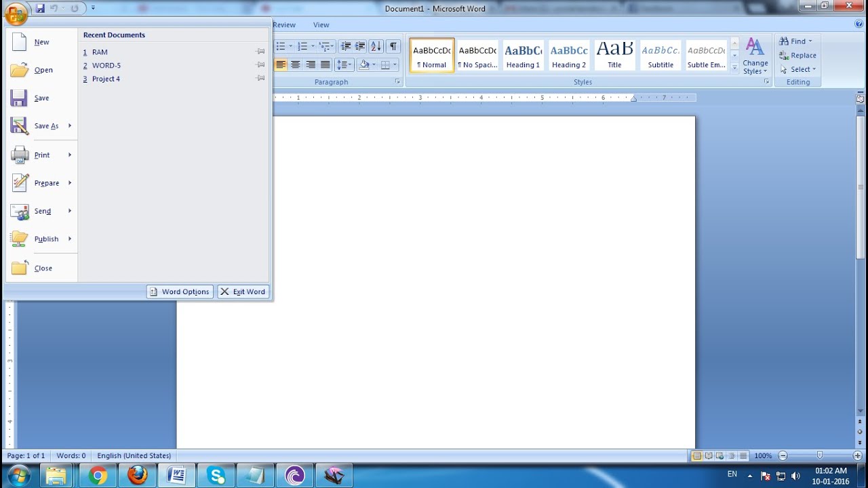Expand the Save As submenu arrow
The width and height of the screenshot is (868, 488).
click(x=68, y=126)
